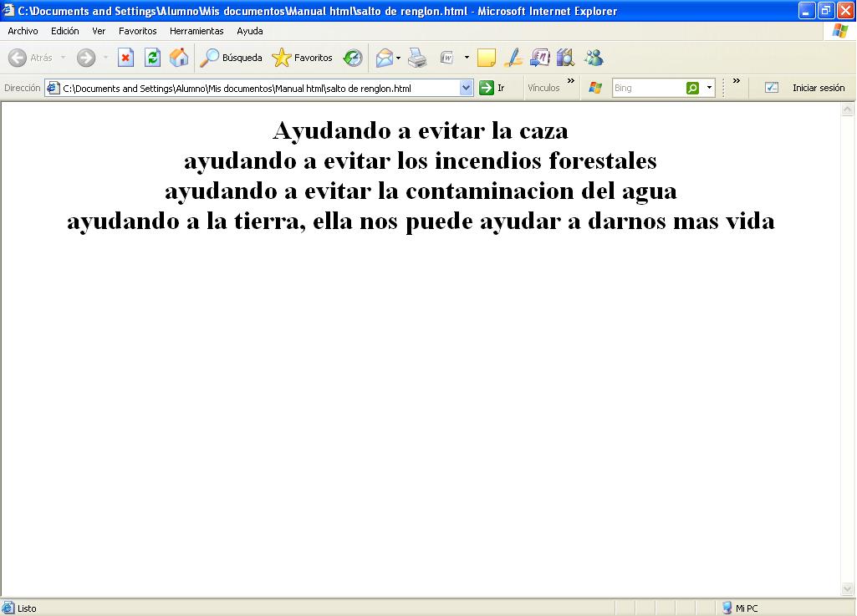
Task: Click the Bing search magnifier button
Action: (x=691, y=87)
